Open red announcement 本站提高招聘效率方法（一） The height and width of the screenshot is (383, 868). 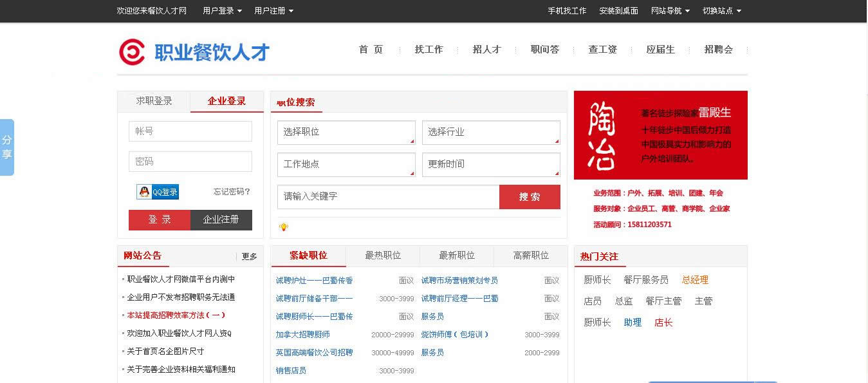pyautogui.click(x=176, y=315)
